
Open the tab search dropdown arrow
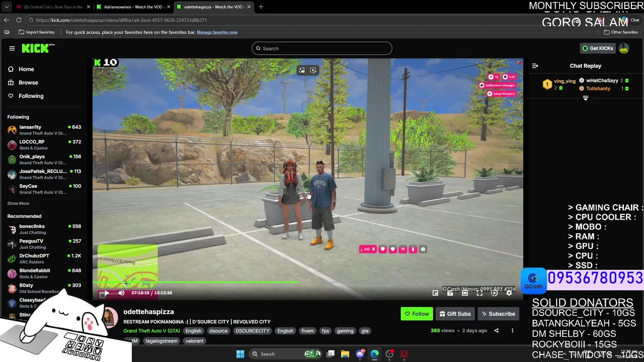[x=7, y=7]
